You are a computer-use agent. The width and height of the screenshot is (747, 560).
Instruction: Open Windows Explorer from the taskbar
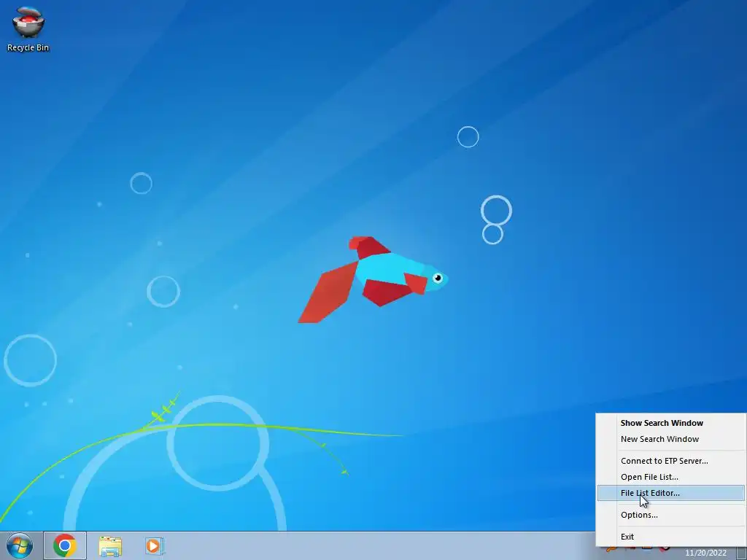pos(110,546)
